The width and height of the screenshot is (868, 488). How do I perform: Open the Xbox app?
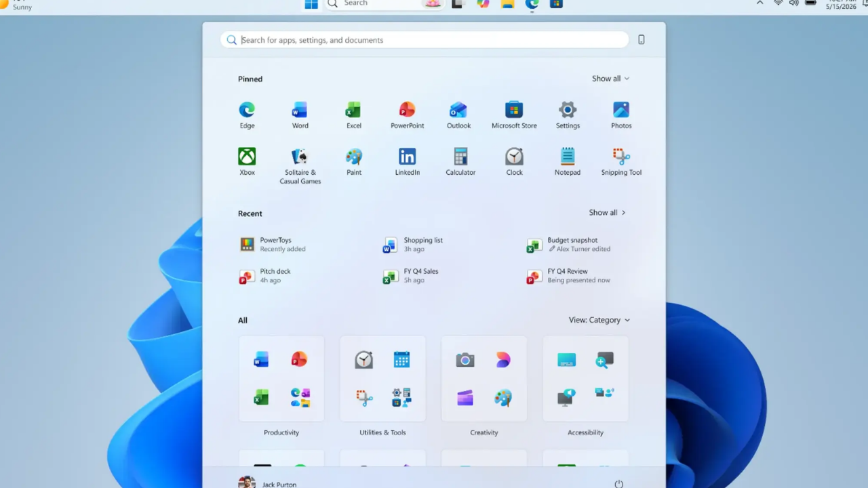[x=247, y=162]
